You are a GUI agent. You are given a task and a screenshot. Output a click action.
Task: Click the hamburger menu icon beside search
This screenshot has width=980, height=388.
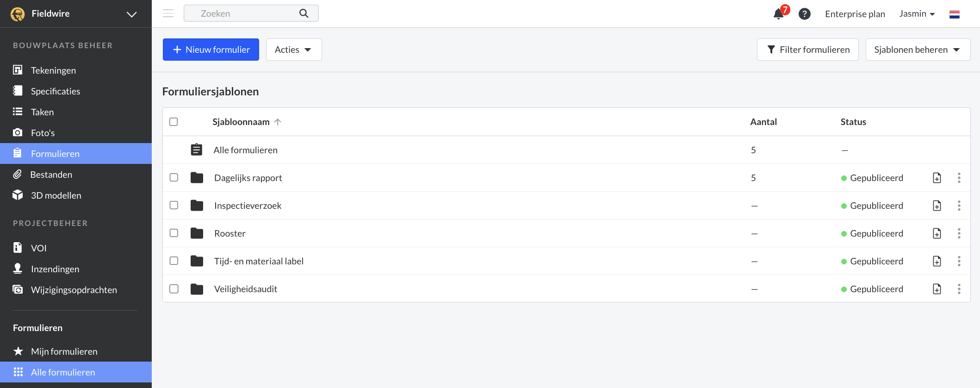point(168,13)
